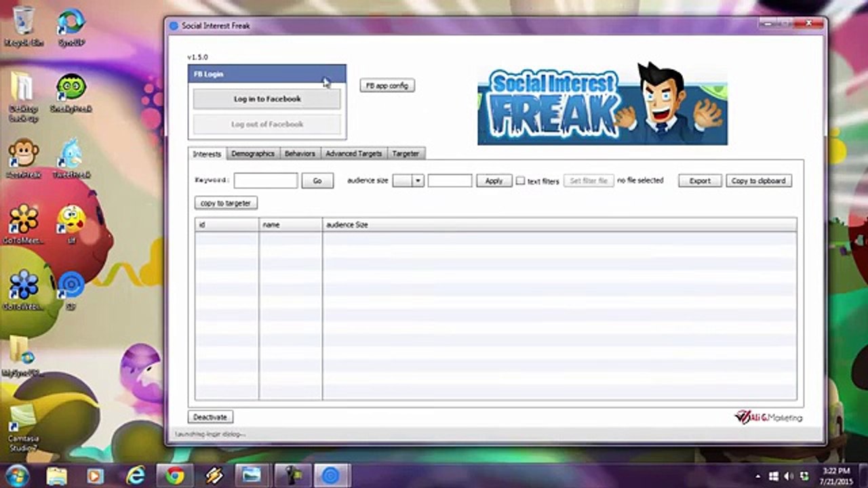This screenshot has width=868, height=488.
Task: Open the Desktop back up folder icon
Action: point(22,97)
